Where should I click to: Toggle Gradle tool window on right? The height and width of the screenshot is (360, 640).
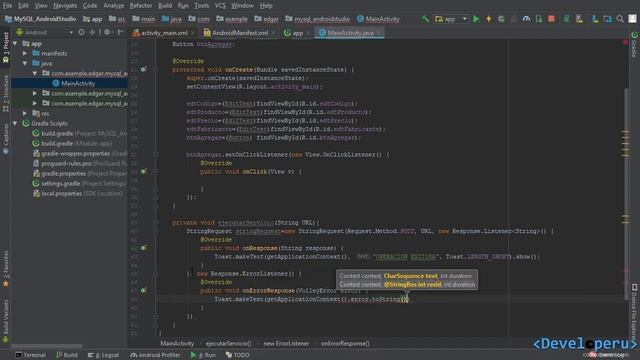pos(635,44)
